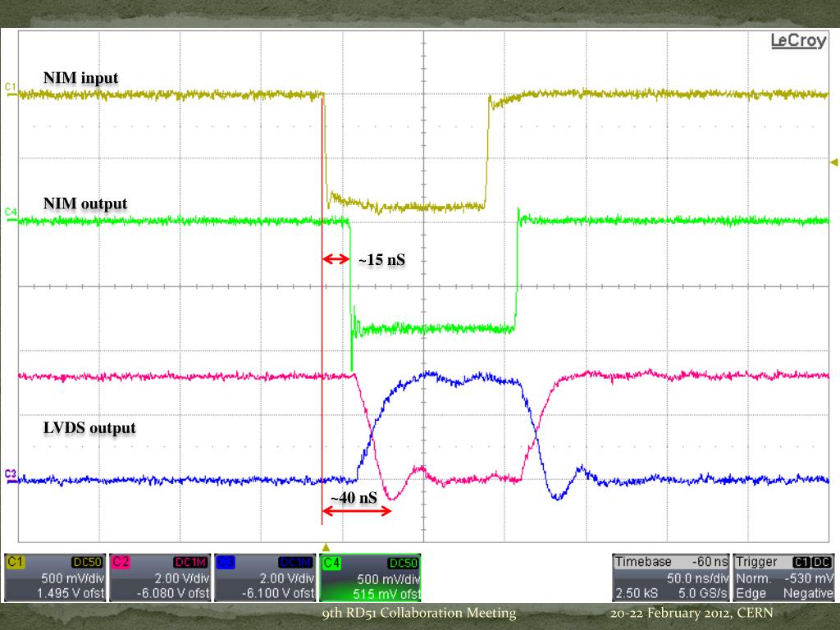The image size is (840, 630).
Task: Click the pink C2 label badge
Action: click(120, 563)
